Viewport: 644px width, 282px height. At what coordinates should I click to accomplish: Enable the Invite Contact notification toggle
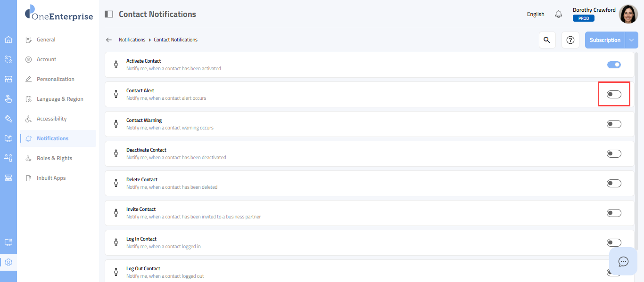point(614,213)
